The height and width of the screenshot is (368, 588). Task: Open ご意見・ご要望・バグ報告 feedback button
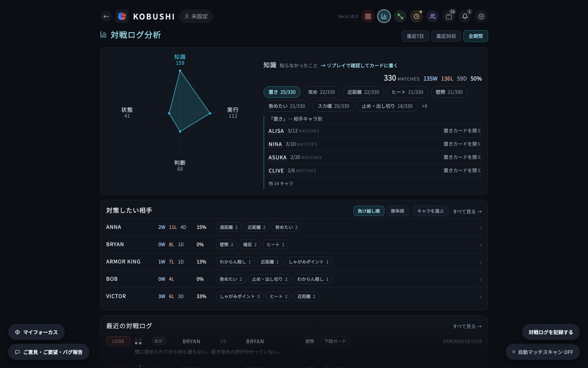pos(49,352)
